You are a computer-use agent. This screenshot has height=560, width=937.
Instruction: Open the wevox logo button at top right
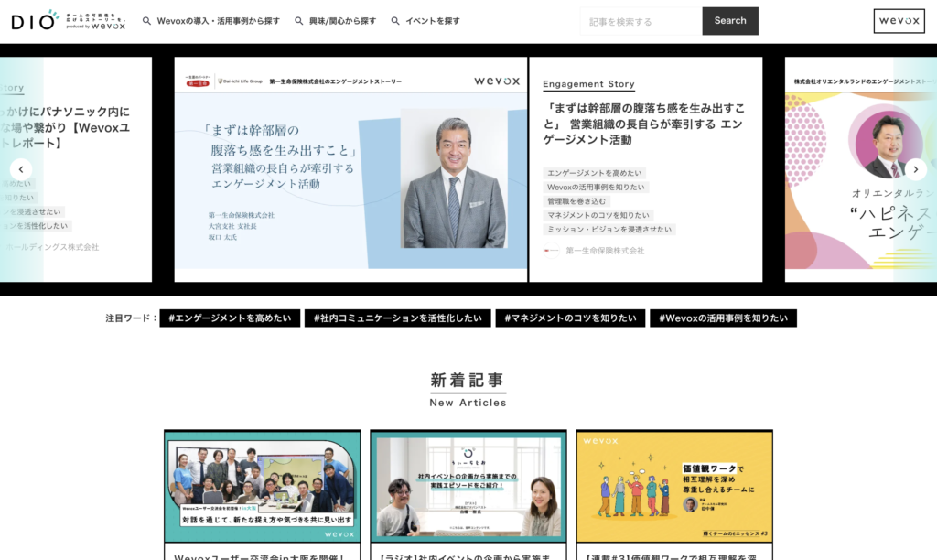(x=899, y=21)
